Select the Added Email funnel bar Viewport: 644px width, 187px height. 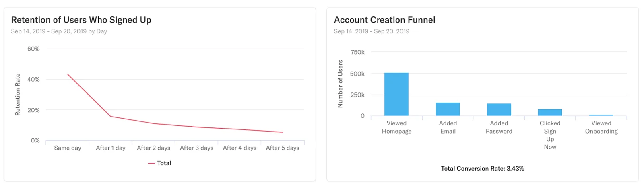tap(448, 109)
